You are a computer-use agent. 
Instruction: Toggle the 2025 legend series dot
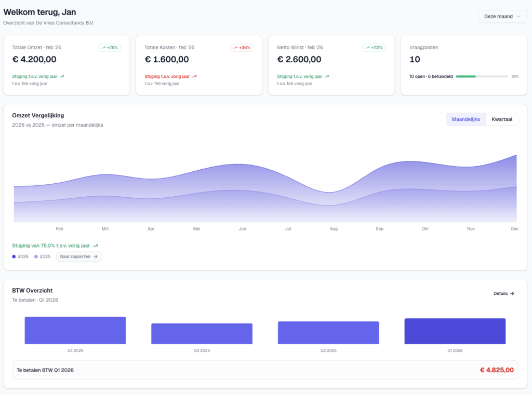point(36,256)
